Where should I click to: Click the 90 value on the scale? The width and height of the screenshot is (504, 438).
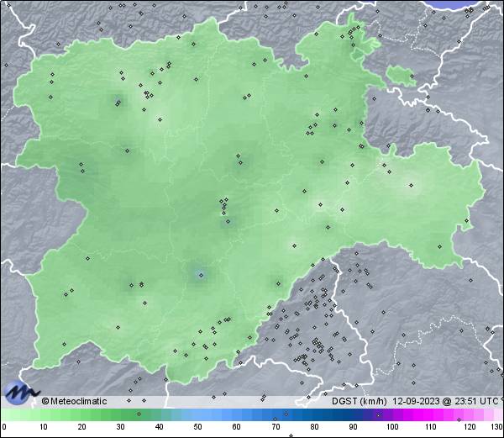(353, 427)
